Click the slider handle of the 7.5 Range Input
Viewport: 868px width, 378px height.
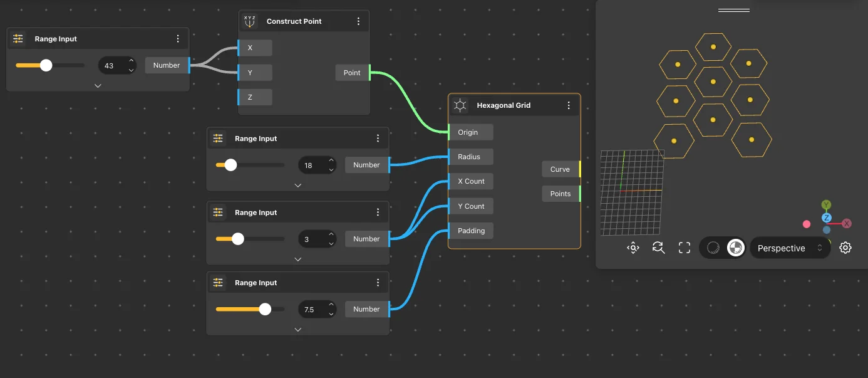pyautogui.click(x=265, y=309)
